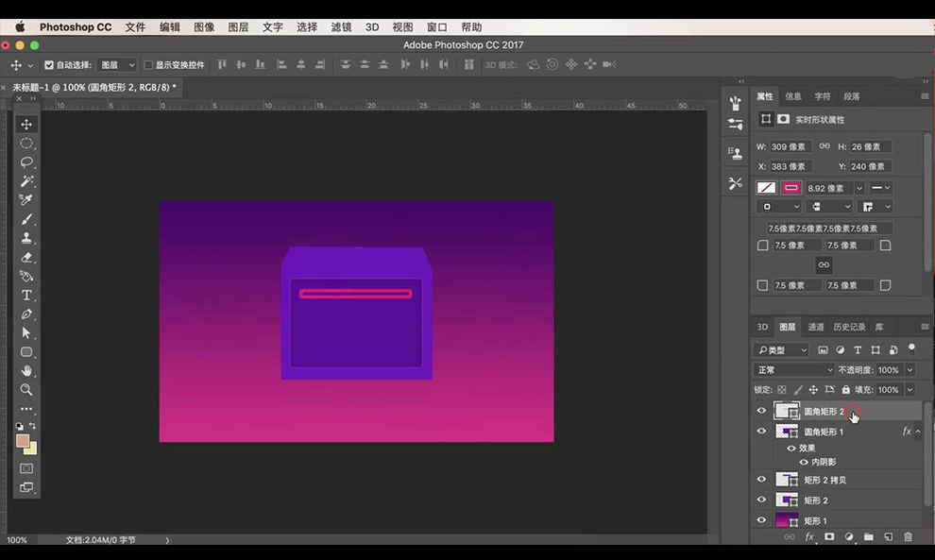Click the add layer style fx button
This screenshot has width=935, height=560.
coord(809,536)
